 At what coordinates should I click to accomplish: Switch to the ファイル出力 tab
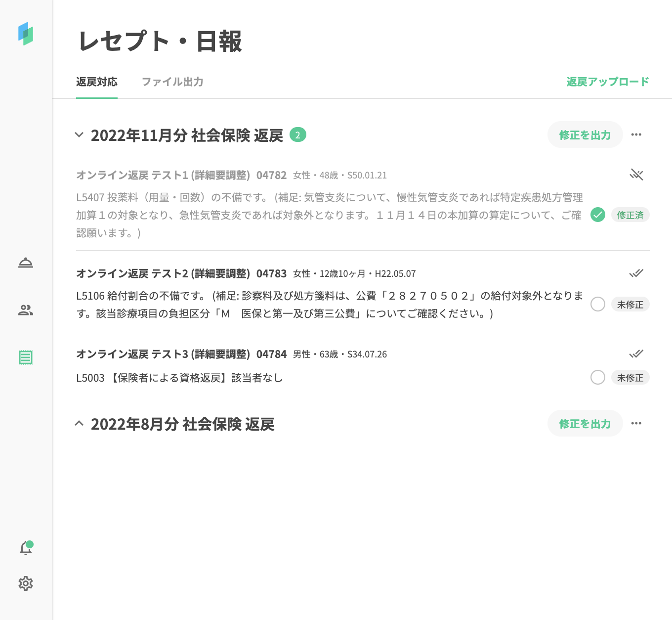(172, 82)
